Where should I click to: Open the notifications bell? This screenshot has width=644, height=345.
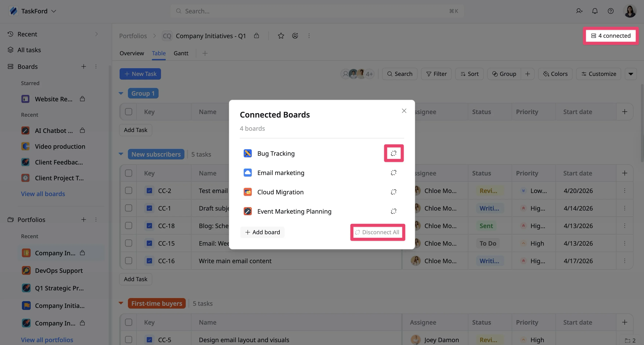coord(595,11)
